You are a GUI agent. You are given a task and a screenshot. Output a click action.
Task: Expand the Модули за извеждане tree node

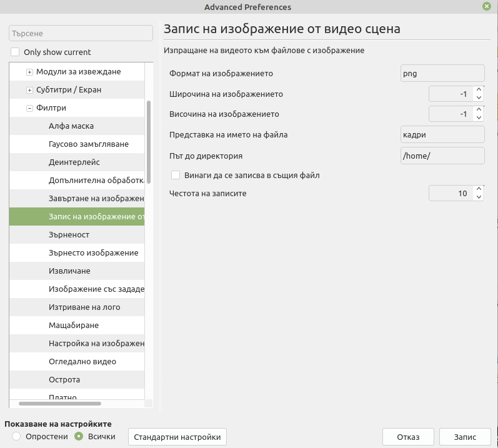pos(29,72)
